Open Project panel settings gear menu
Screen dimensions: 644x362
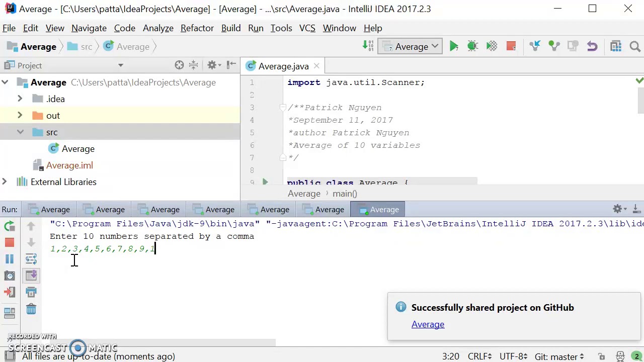214,65
